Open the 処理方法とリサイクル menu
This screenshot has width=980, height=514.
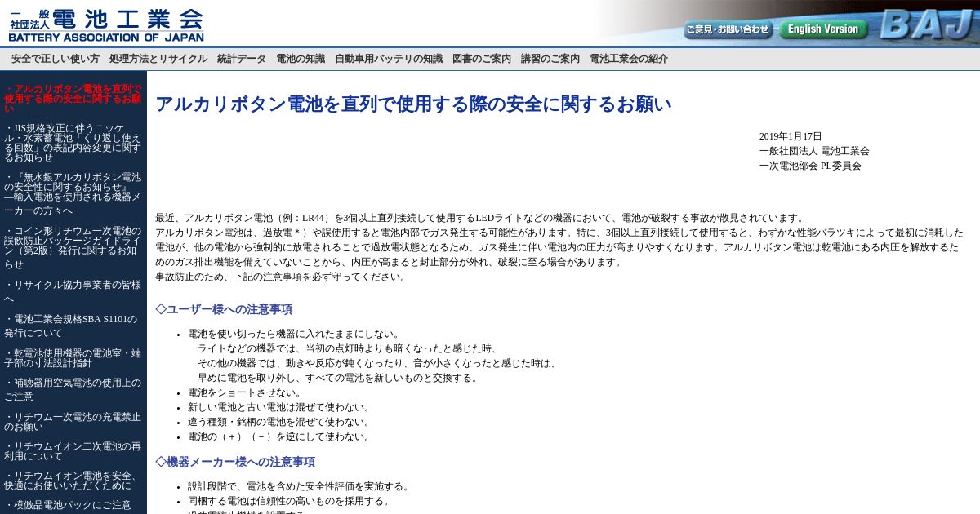pos(158,59)
